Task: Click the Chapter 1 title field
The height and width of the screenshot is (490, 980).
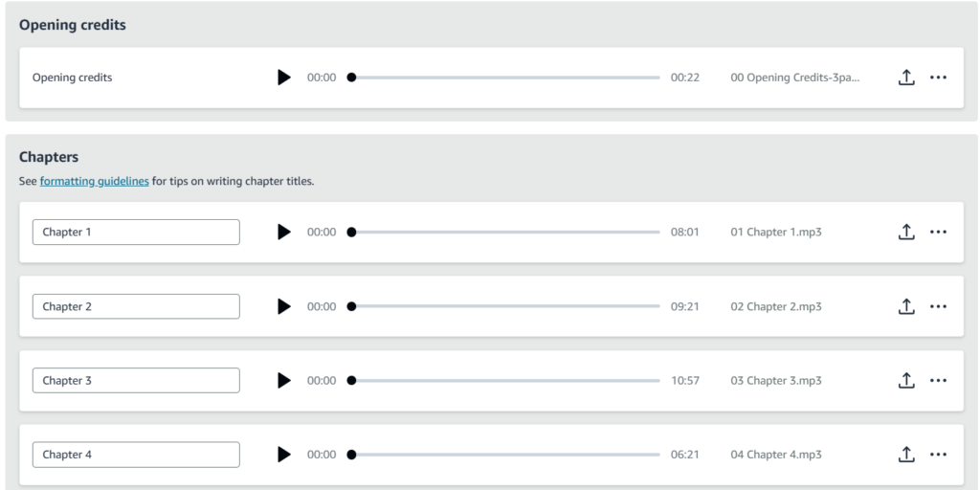Action: 136,232
